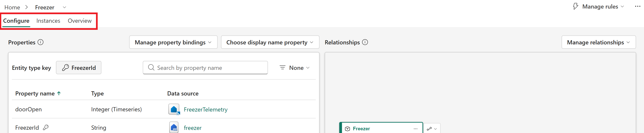
Task: Click the key icon beside FreezerId row
Action: tap(46, 128)
